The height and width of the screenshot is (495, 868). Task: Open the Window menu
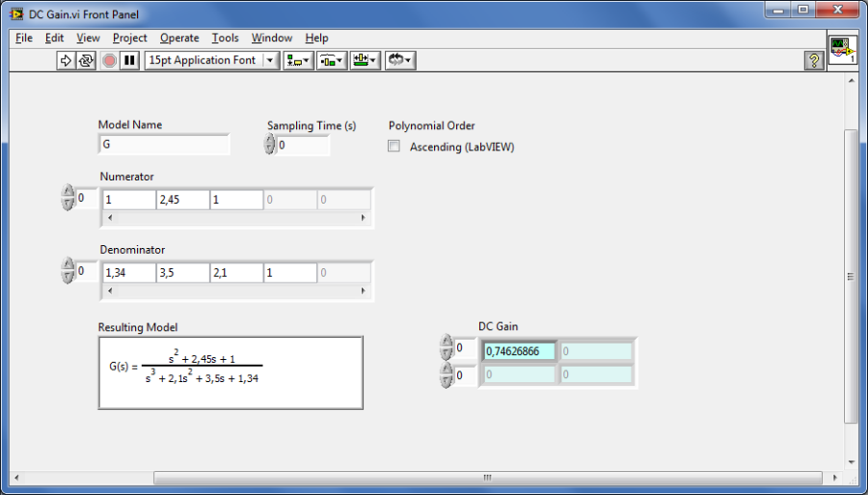272,38
